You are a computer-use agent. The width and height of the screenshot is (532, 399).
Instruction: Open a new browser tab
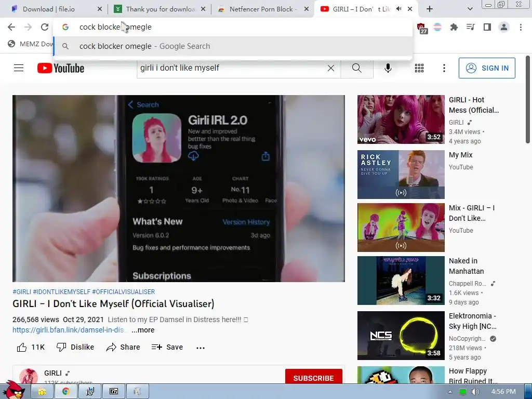click(x=430, y=9)
